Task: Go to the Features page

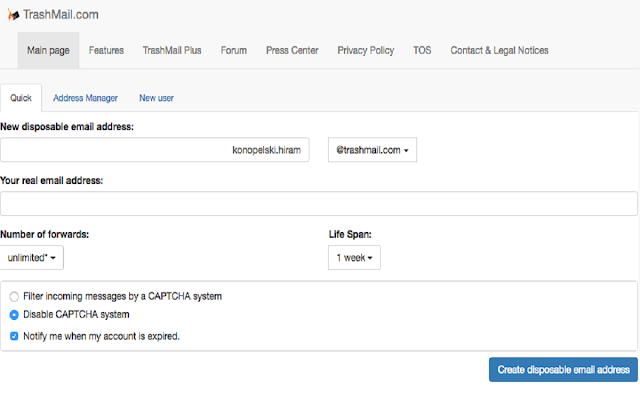Action: point(106,50)
